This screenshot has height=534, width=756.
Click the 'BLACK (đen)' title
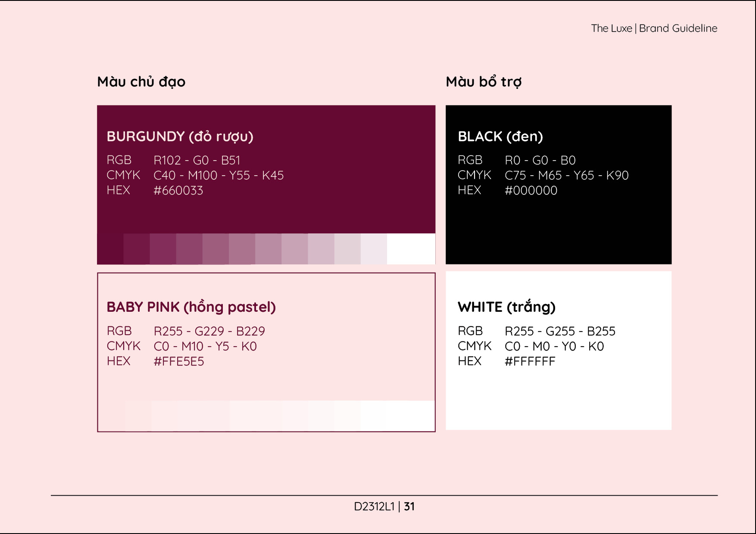click(x=500, y=137)
